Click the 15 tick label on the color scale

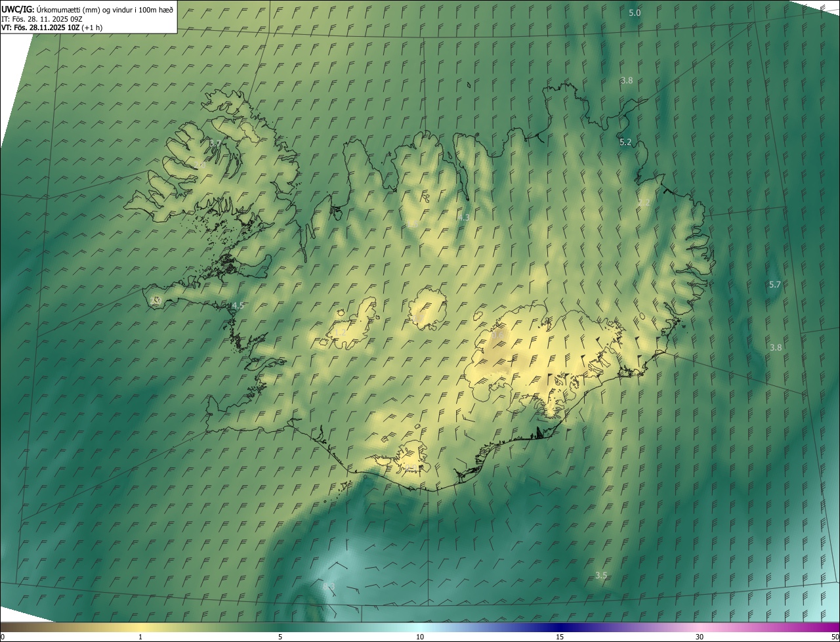[x=560, y=637]
